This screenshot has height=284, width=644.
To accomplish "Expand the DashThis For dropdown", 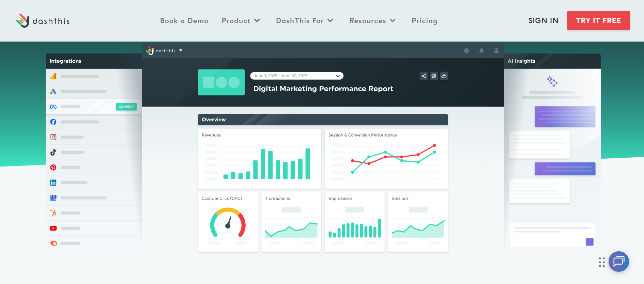I will pos(304,21).
